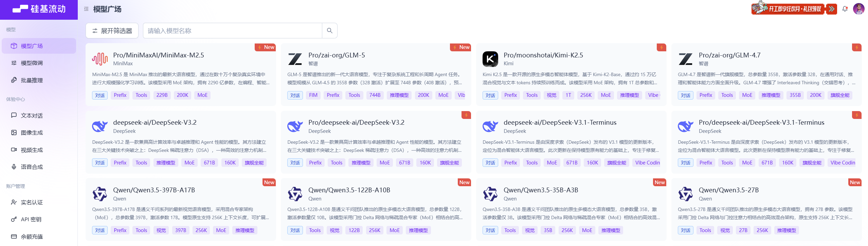
Task: Open 文本对话 in sidebar
Action: point(39,116)
